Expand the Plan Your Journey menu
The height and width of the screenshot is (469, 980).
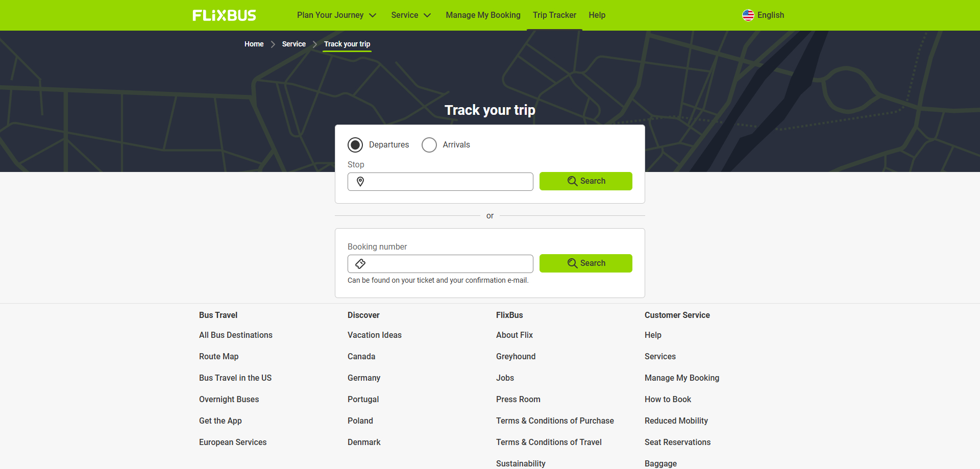coord(336,15)
